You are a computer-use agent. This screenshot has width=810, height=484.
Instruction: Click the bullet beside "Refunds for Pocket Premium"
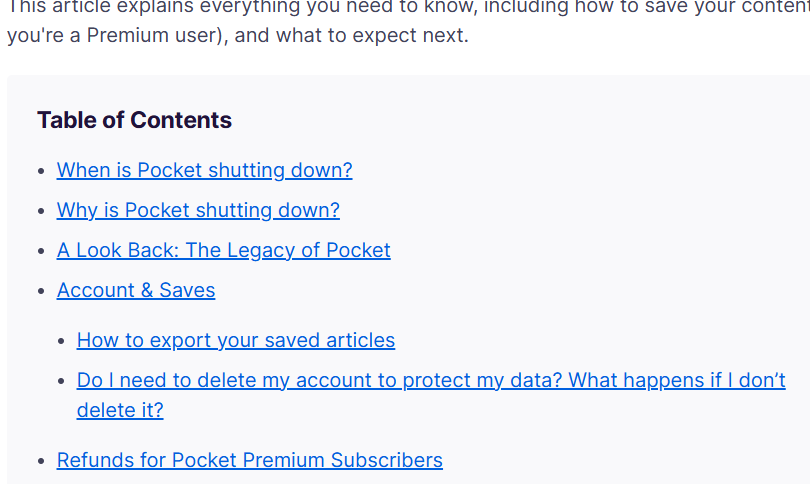pyautogui.click(x=42, y=461)
